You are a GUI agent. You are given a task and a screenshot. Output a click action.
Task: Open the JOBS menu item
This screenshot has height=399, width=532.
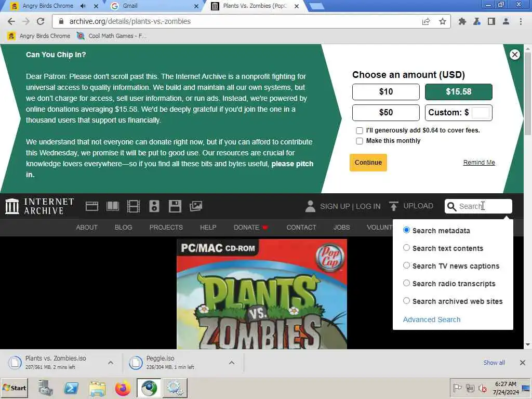[x=342, y=228]
